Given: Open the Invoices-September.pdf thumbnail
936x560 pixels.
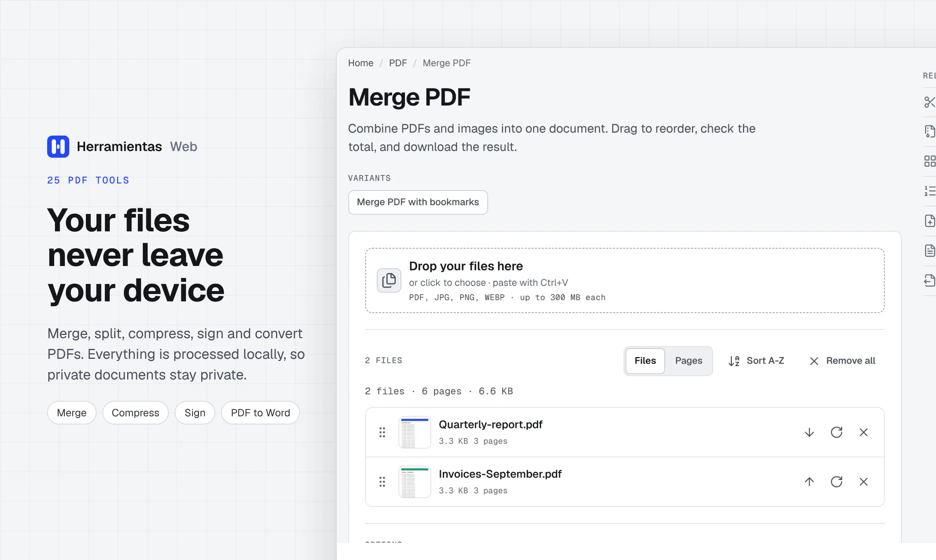Looking at the screenshot, I should 415,482.
